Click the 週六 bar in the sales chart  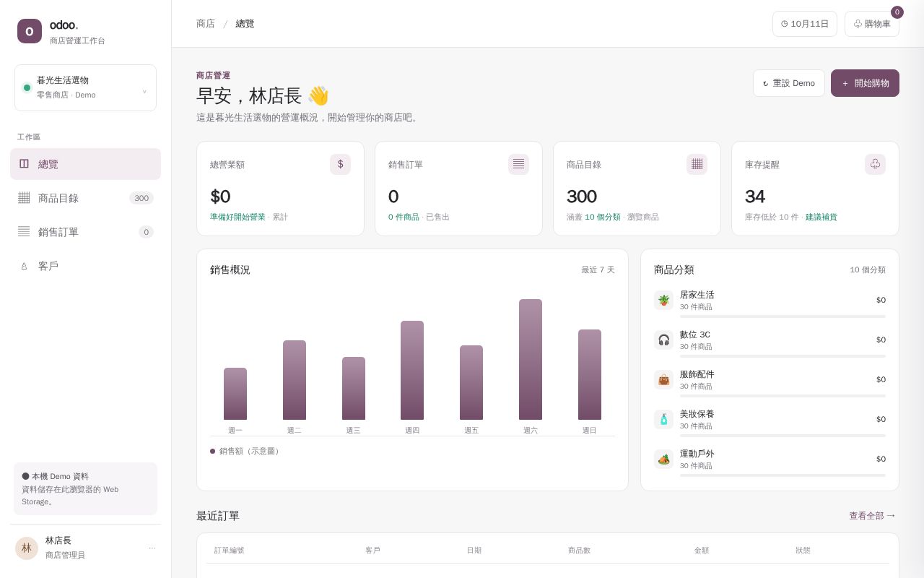531,359
